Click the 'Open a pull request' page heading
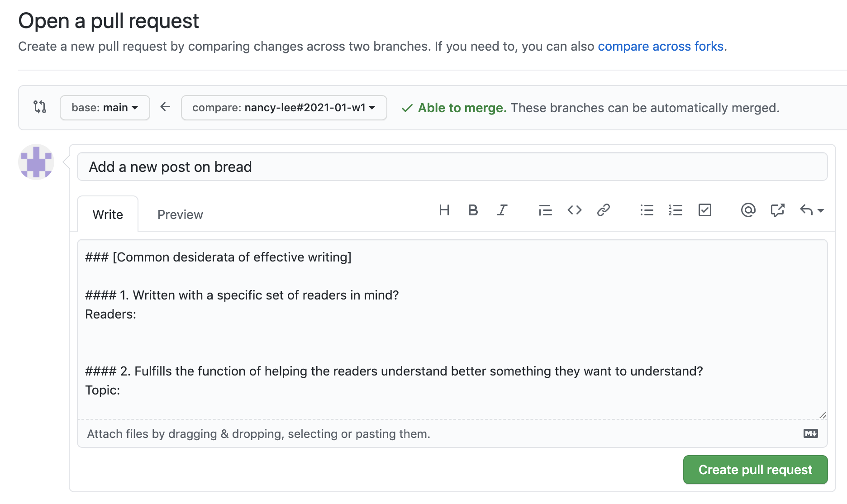This screenshot has width=847, height=504. click(x=109, y=21)
